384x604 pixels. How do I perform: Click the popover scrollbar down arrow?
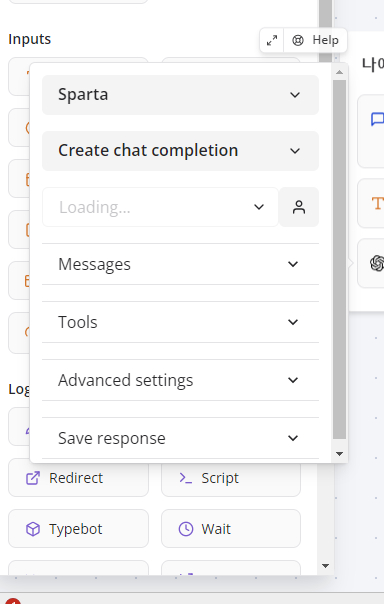click(x=339, y=454)
